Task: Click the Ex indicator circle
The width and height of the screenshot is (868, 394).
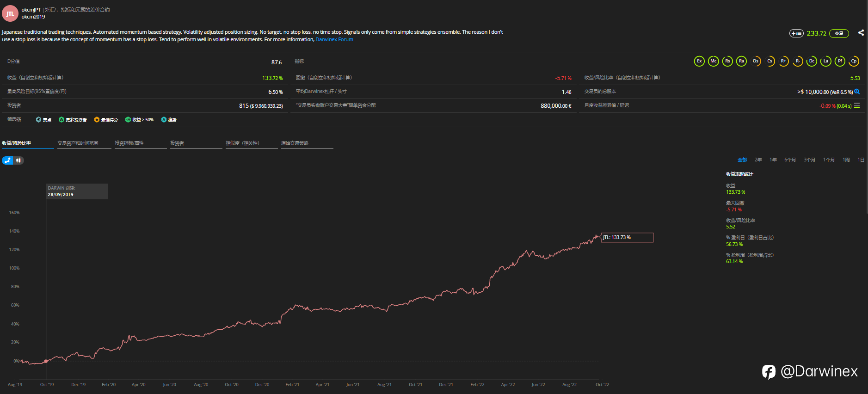Action: (x=699, y=61)
